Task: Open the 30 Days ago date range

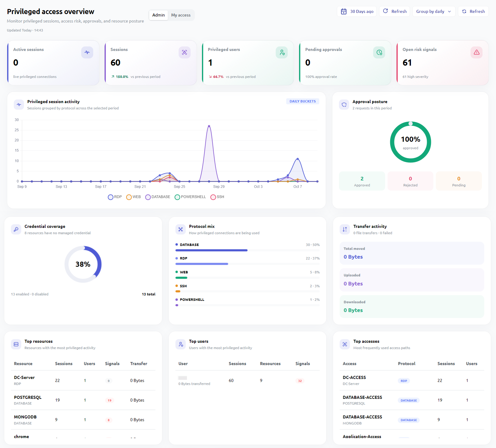Action: [357, 11]
